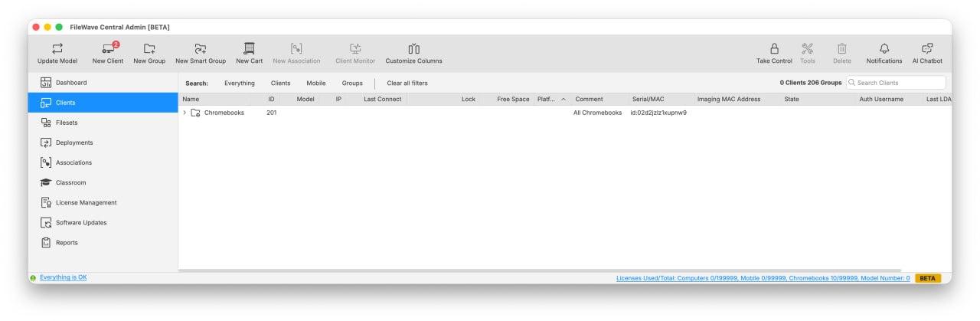Expand the Chromebooks group row
Image resolution: width=980 pixels, height=321 pixels.
coord(185,113)
